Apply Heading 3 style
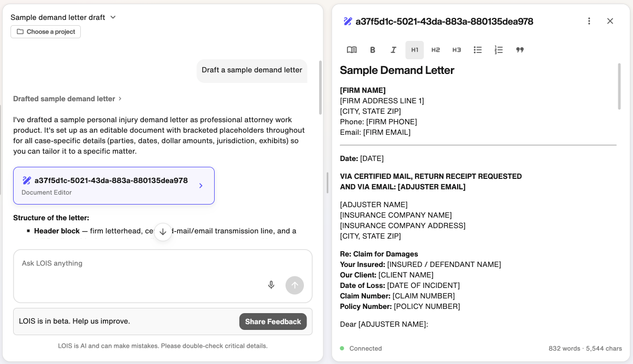Image resolution: width=633 pixels, height=364 pixels. tap(457, 50)
